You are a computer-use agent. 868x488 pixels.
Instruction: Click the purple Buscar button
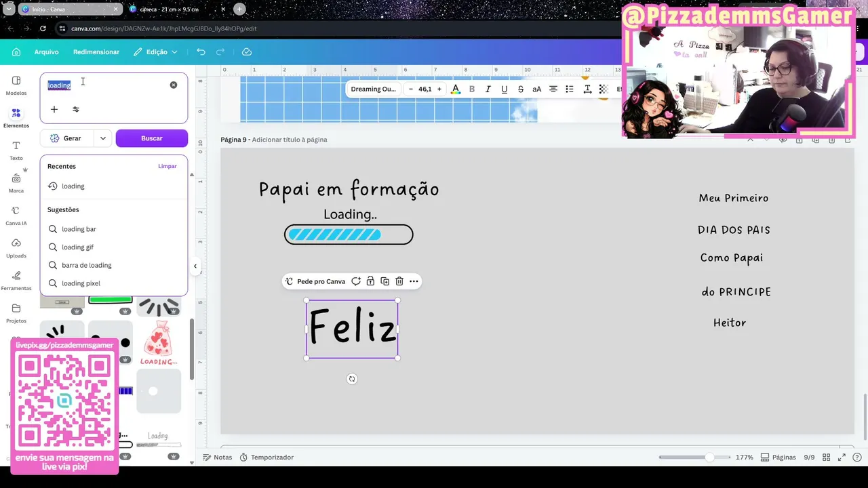click(152, 138)
